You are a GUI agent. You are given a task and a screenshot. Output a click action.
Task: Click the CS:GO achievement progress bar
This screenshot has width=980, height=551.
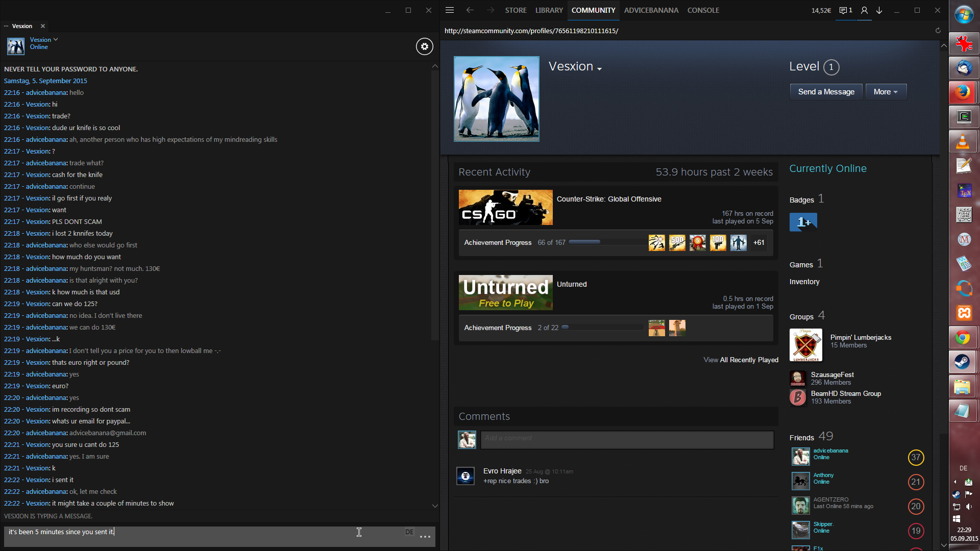coord(606,242)
